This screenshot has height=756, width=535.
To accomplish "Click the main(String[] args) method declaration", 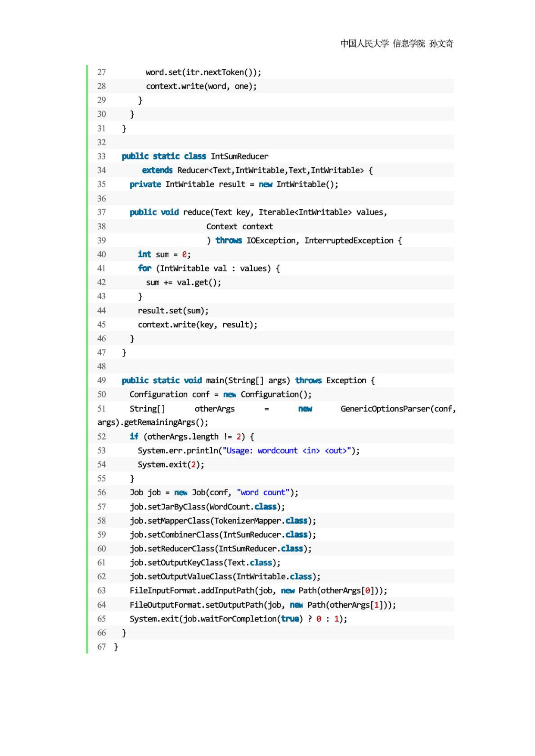I will click(248, 381).
